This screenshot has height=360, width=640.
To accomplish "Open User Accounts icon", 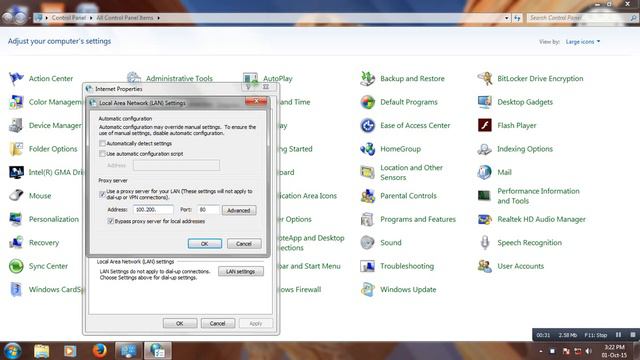I will [484, 266].
